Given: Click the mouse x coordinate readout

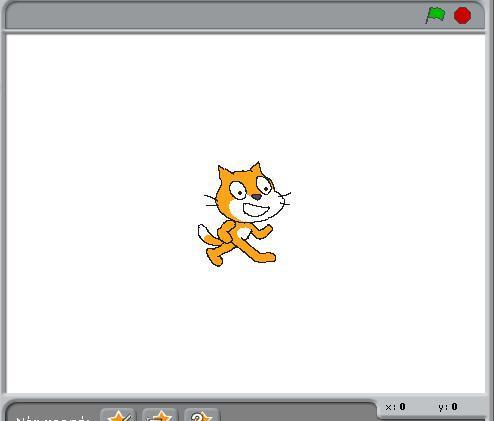Looking at the screenshot, I should coord(395,407).
